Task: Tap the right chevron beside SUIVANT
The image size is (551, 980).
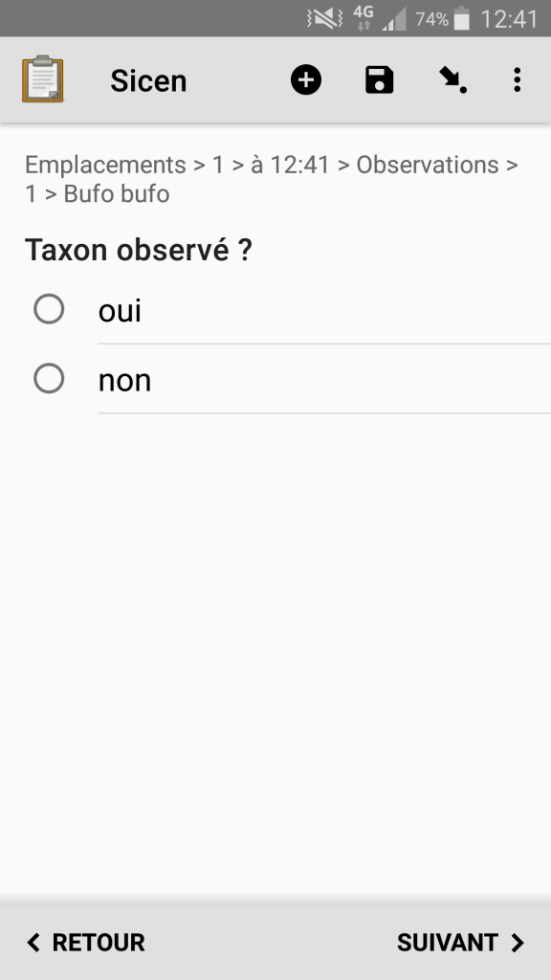Action: point(518,943)
